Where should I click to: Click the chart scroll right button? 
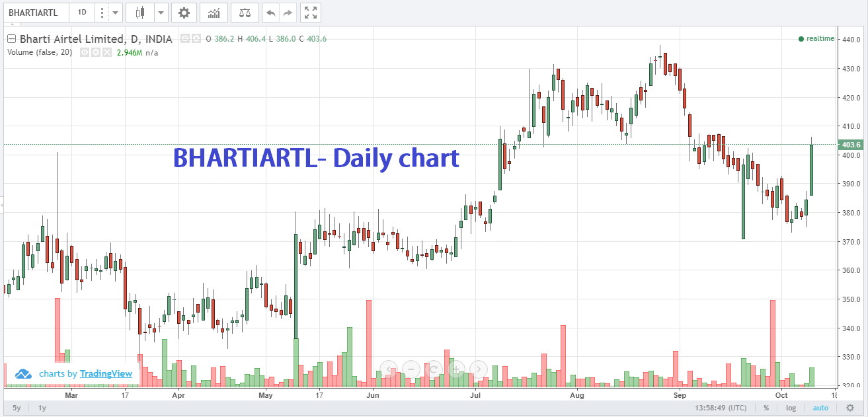coord(479,369)
